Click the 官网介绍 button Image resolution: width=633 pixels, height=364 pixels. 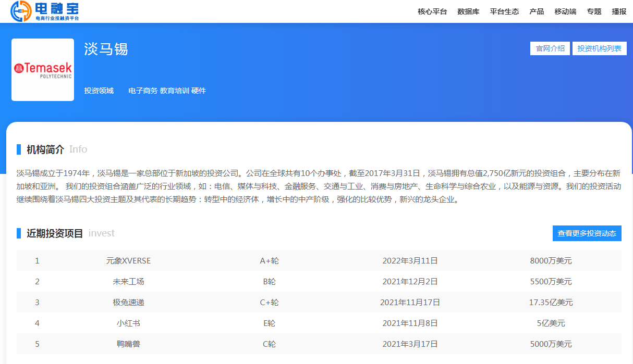click(550, 48)
